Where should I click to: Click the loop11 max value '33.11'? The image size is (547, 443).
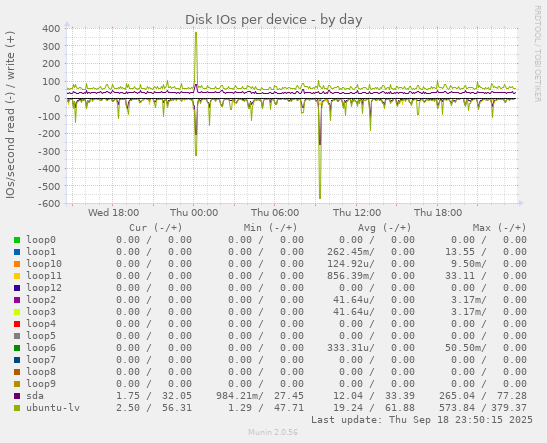(460, 276)
